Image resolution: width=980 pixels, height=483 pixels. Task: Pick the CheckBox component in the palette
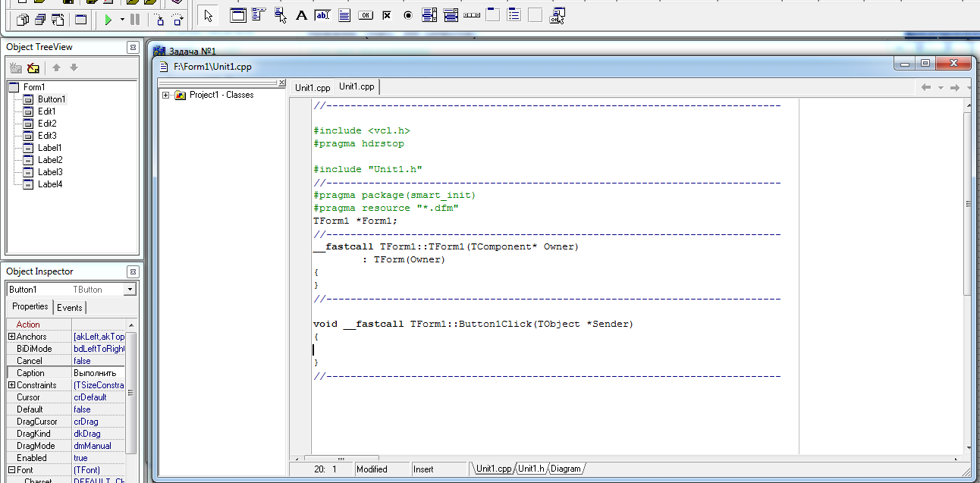pos(386,15)
